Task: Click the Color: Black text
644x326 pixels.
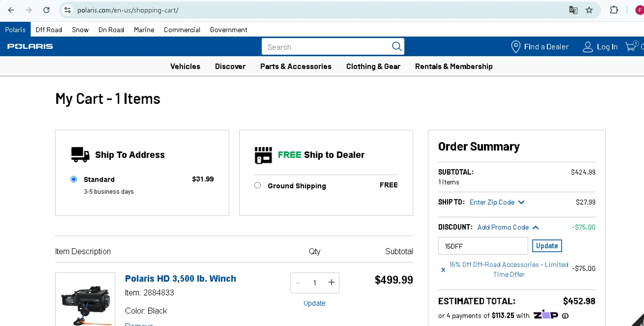Action: 146,311
